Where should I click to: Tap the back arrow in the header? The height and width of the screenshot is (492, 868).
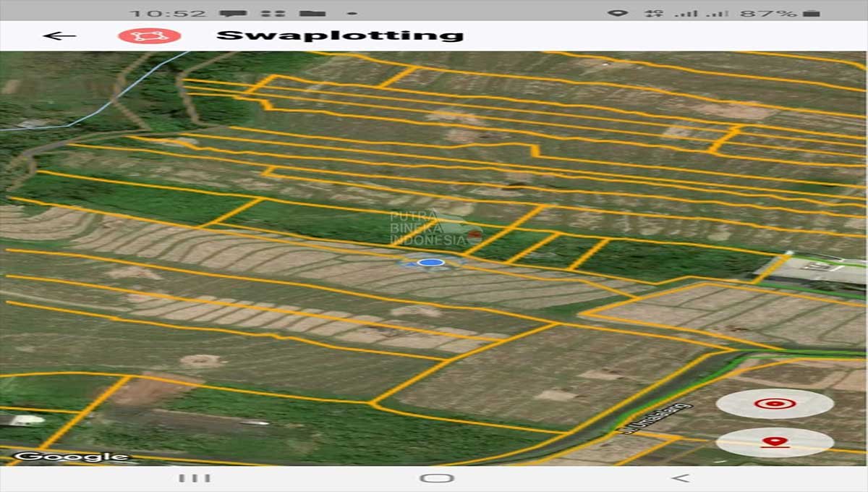[59, 36]
